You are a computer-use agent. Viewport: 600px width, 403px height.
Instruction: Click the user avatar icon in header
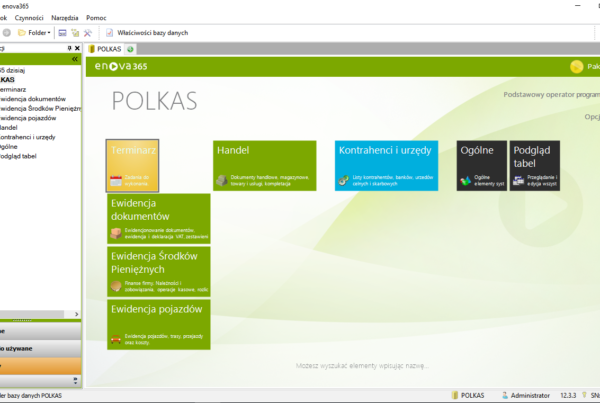pyautogui.click(x=576, y=67)
